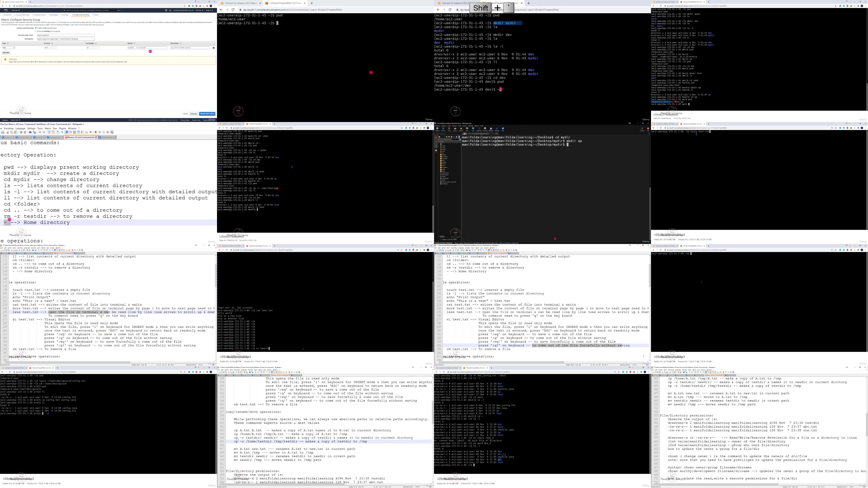Click AWS services search box

tap(93, 11)
